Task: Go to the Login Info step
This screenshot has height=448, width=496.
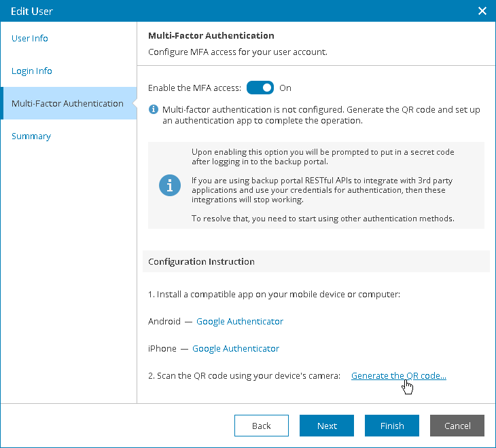Action: point(32,71)
